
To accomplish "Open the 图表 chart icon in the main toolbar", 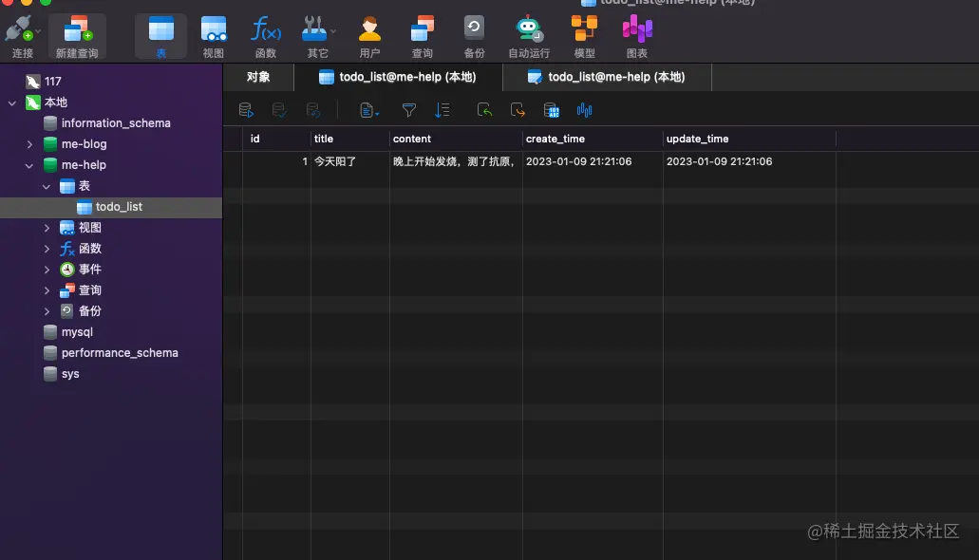I will pyautogui.click(x=637, y=37).
